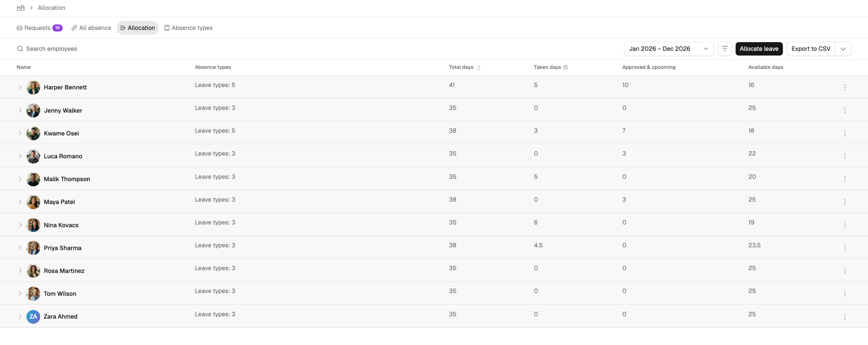Open row actions menu for Nina Kovacs
Screen dimensions: 868x345
pos(845,225)
